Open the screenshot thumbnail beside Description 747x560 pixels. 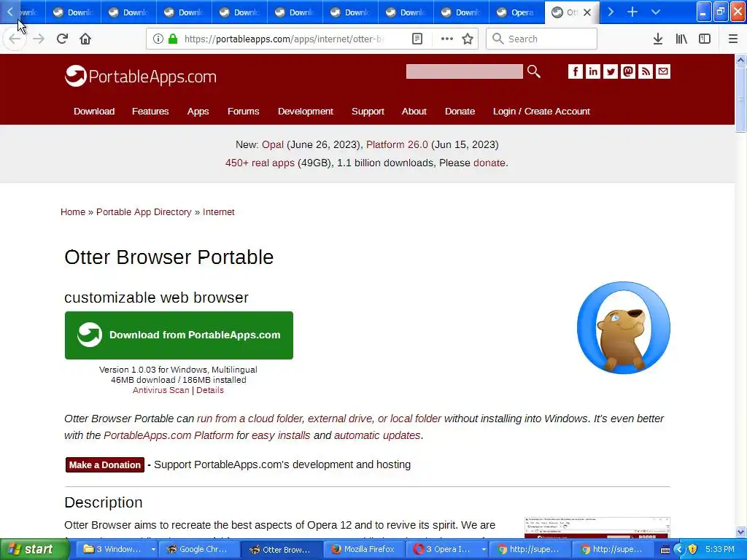[x=597, y=528]
